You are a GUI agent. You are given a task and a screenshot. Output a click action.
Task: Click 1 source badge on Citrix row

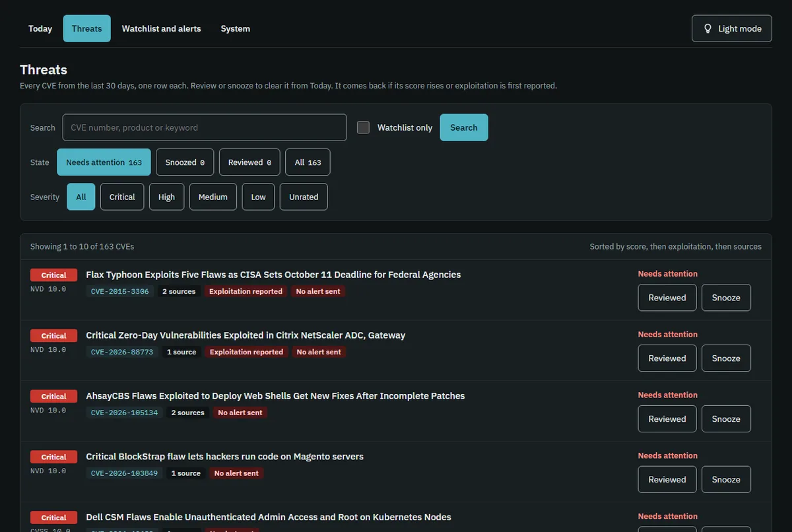pyautogui.click(x=181, y=352)
